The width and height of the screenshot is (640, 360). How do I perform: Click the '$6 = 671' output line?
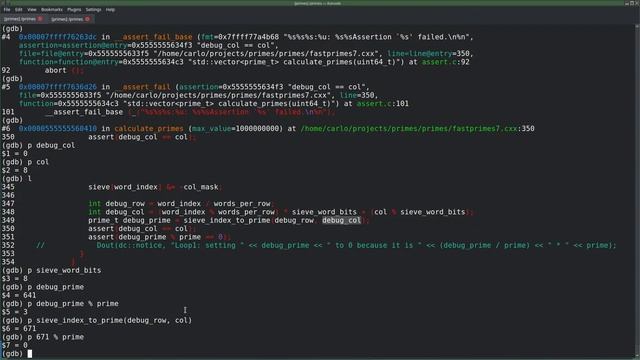[x=19, y=329]
